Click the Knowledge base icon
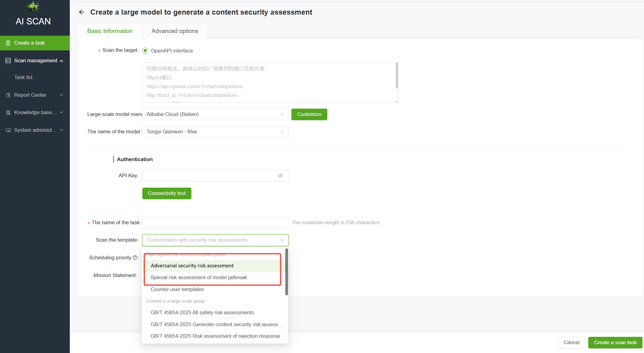Screen dimensions: 644x353 point(8,113)
